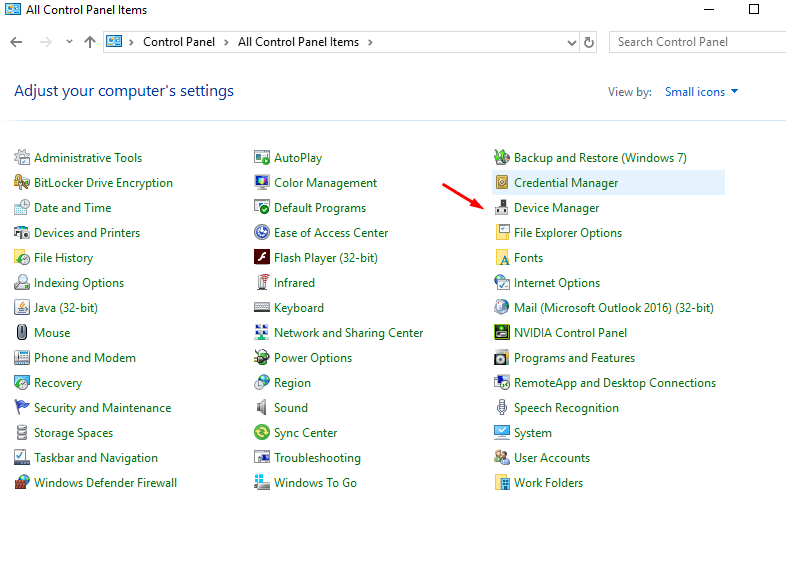This screenshot has height=577, width=786.
Task: Click the Device Manager icon
Action: tap(502, 208)
